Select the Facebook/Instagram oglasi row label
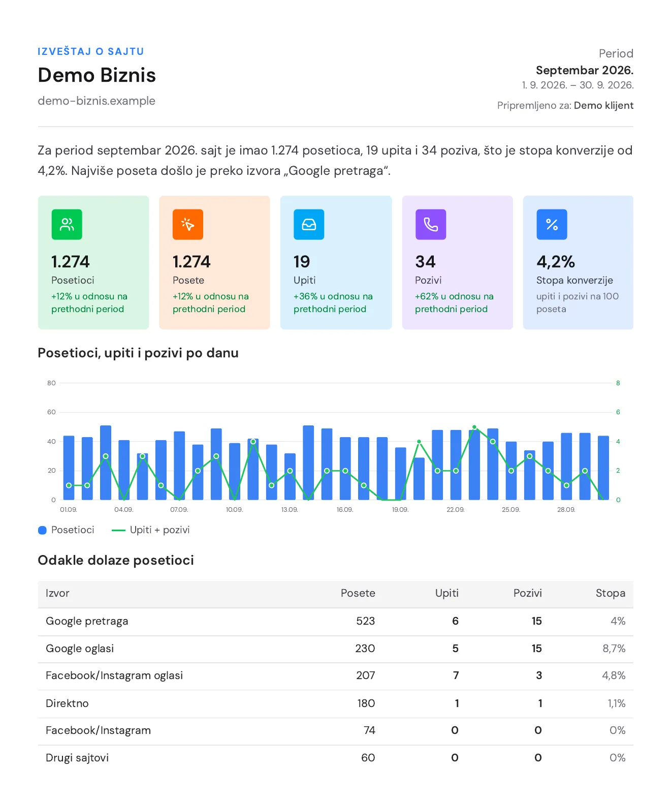 point(114,675)
